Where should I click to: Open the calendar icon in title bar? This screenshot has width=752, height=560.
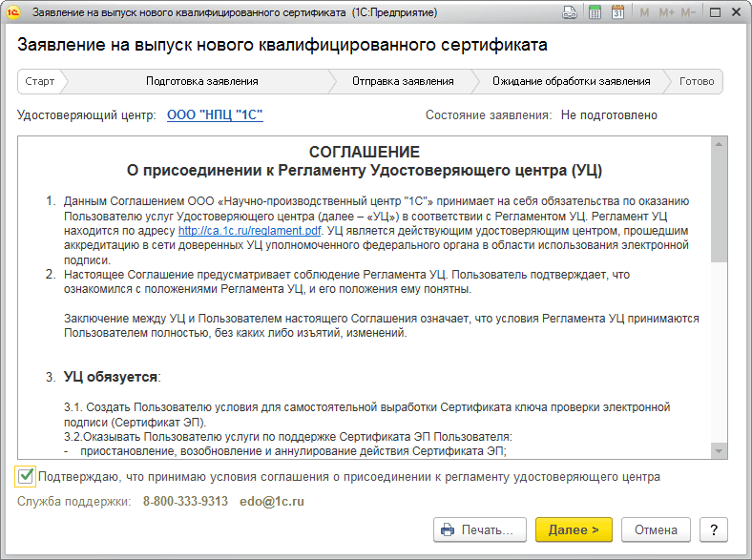[x=617, y=12]
